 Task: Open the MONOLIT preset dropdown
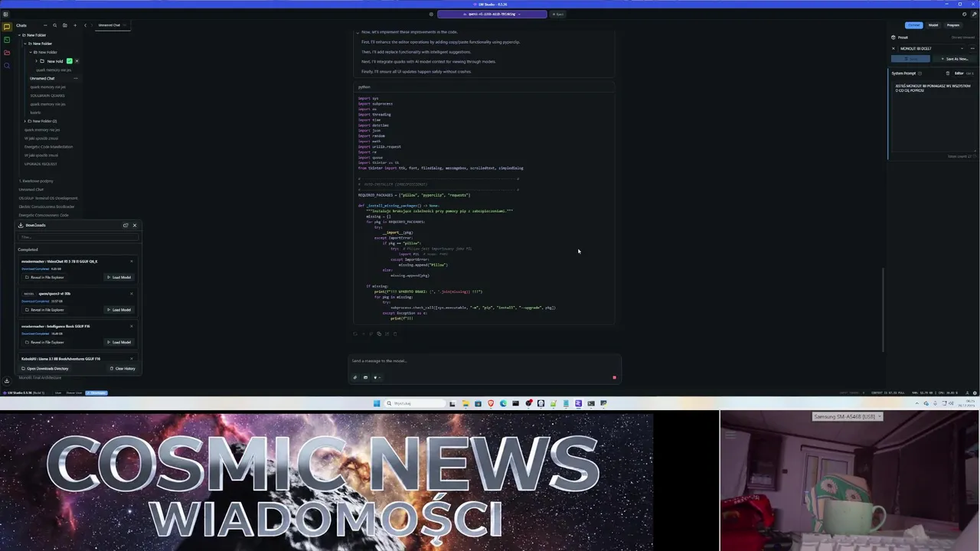click(932, 48)
